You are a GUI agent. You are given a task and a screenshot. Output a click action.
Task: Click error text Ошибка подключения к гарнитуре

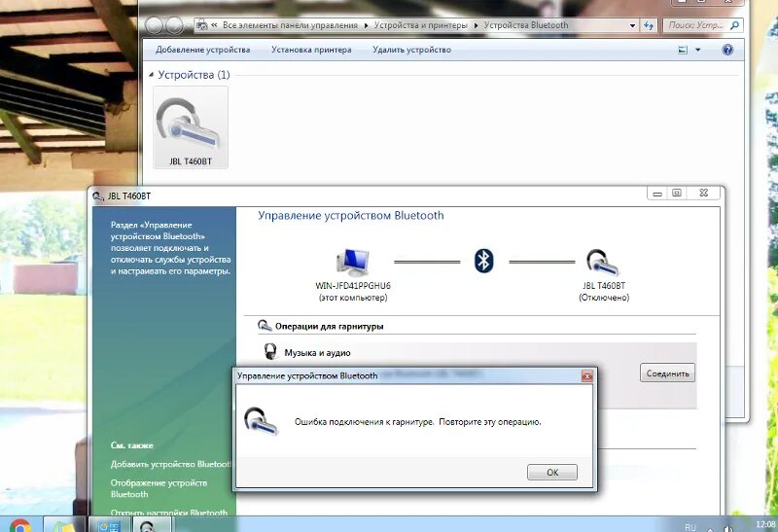(x=364, y=422)
